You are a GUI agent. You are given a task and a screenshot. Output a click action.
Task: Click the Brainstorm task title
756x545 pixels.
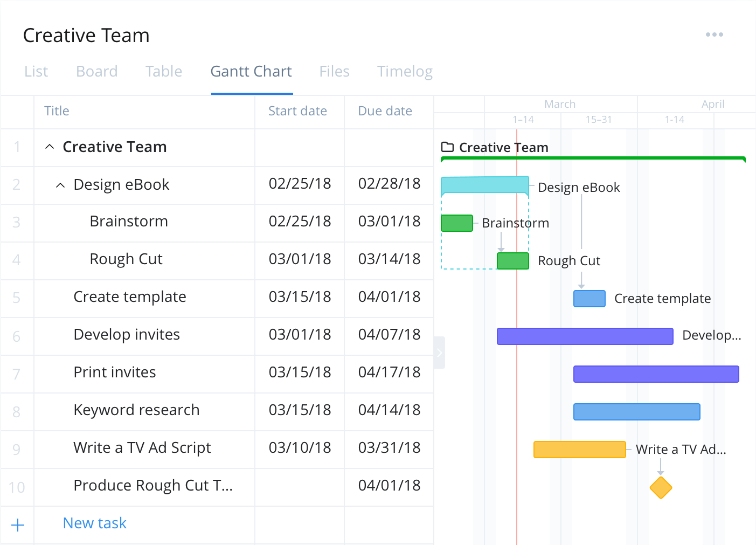click(129, 222)
